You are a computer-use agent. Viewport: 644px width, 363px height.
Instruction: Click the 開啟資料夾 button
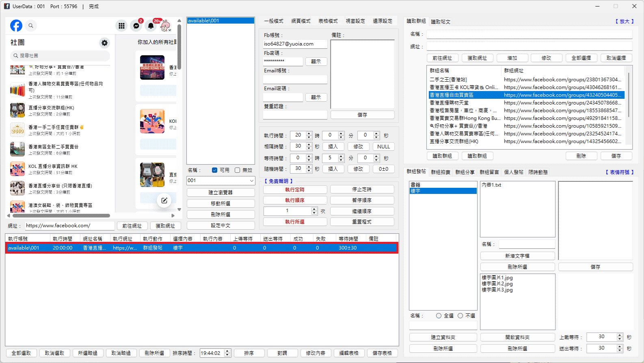click(x=517, y=337)
